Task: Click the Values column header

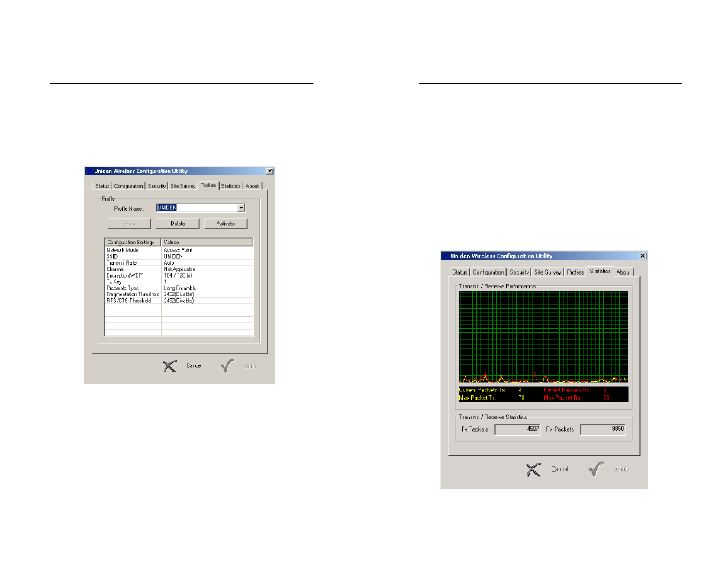Action: (207, 243)
